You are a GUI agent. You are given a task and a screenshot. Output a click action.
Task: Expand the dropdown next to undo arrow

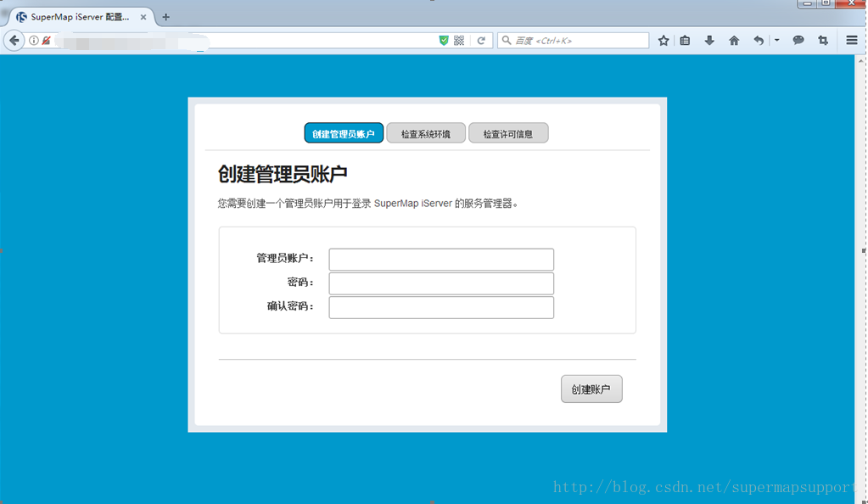pyautogui.click(x=777, y=41)
